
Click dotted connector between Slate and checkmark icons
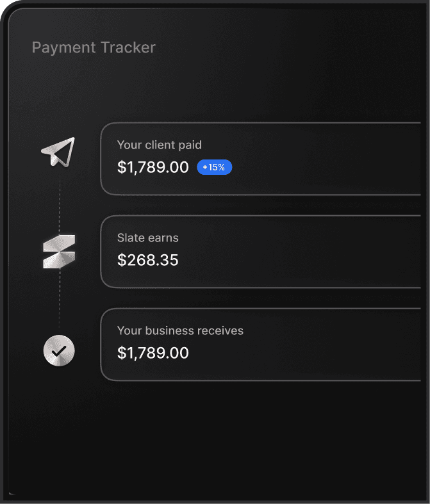pyautogui.click(x=60, y=301)
